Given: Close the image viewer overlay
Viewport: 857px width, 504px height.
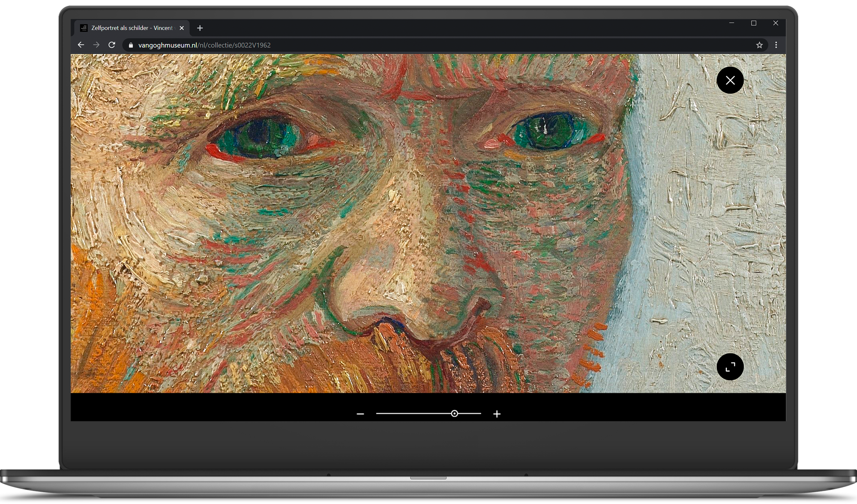Looking at the screenshot, I should coord(730,80).
